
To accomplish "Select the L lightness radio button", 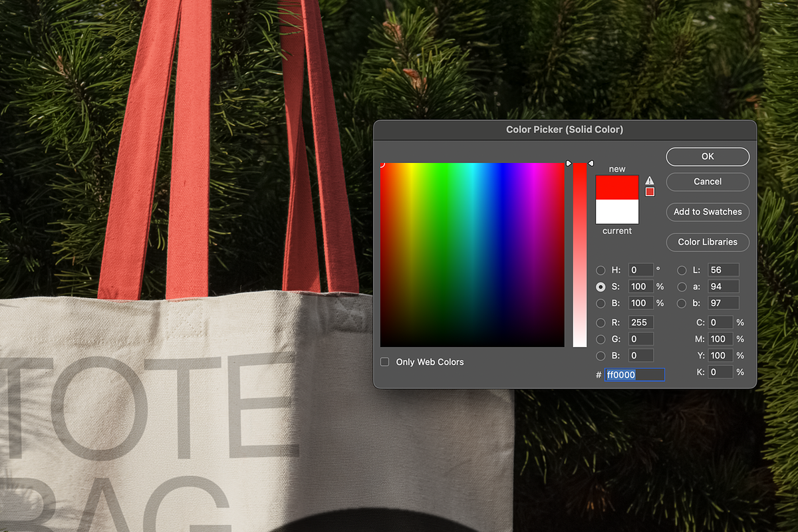I will pos(682,270).
